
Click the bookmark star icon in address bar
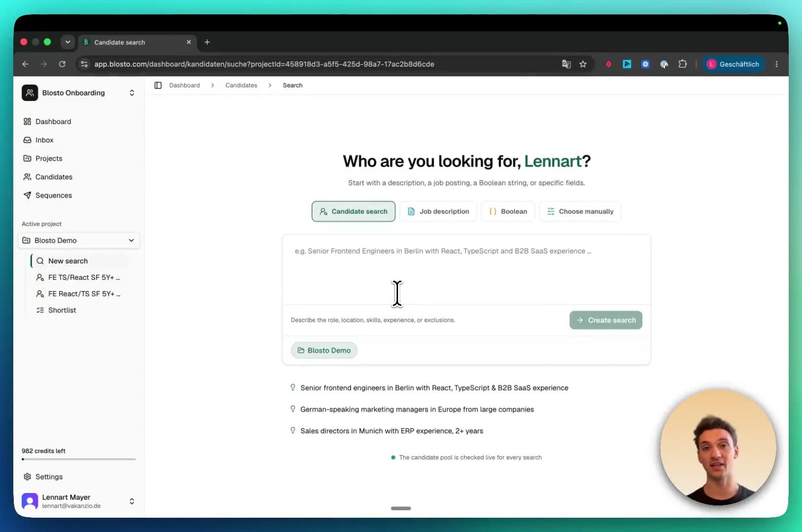click(x=583, y=64)
